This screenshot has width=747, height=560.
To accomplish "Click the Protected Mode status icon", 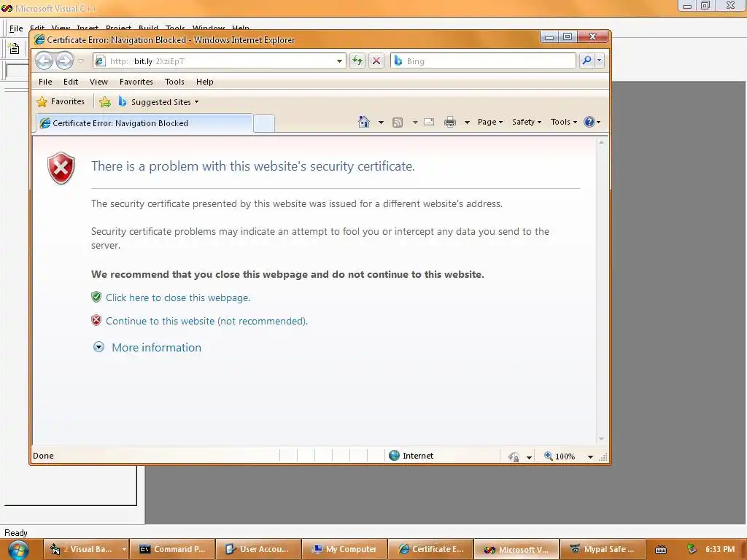I will (513, 456).
